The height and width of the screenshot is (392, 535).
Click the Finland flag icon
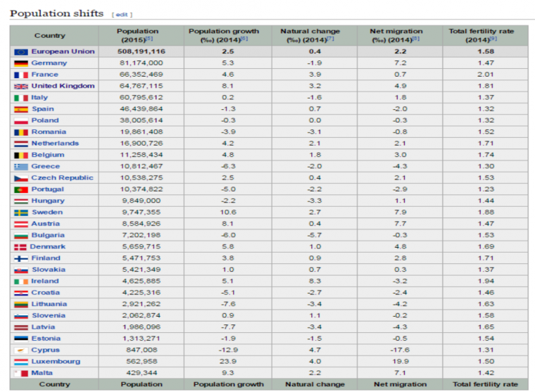[x=21, y=259]
